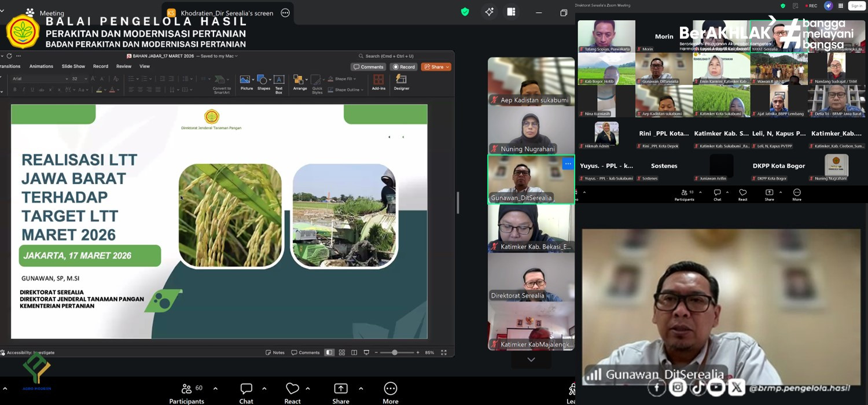Open the Designer panel

[402, 82]
